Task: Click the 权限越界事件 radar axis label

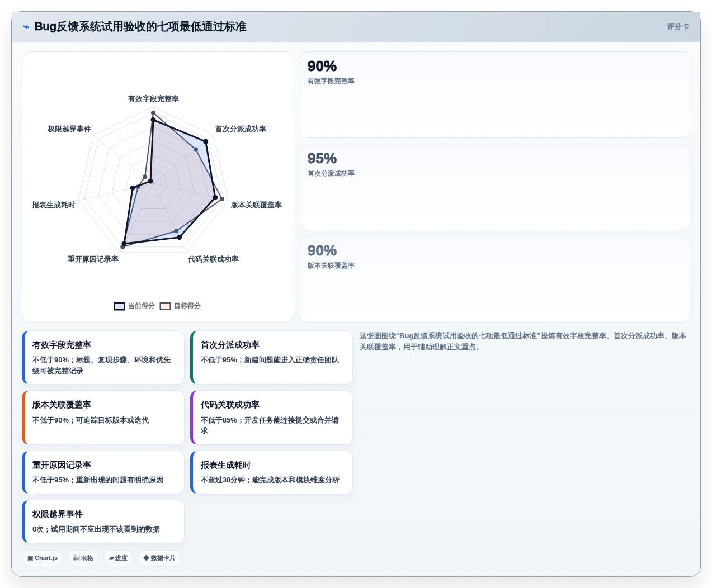Action: (69, 129)
